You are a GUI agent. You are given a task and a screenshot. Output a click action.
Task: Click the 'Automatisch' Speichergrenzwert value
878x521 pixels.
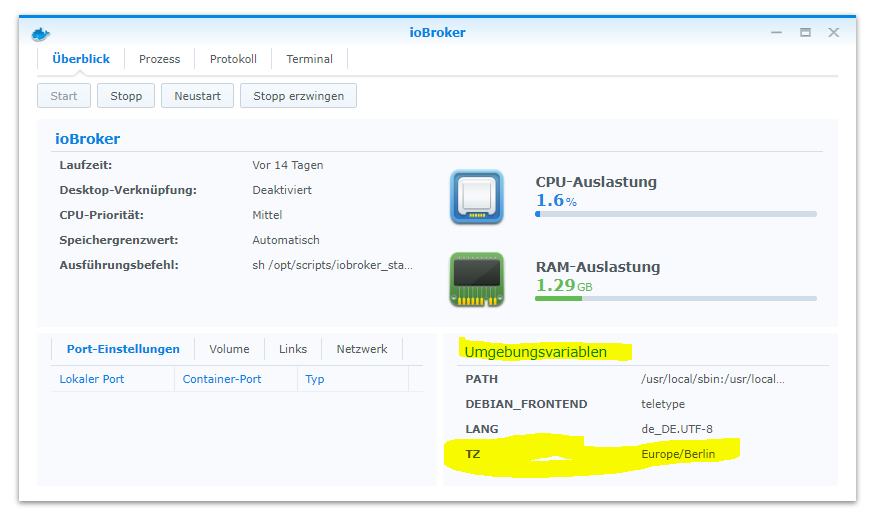pos(286,240)
